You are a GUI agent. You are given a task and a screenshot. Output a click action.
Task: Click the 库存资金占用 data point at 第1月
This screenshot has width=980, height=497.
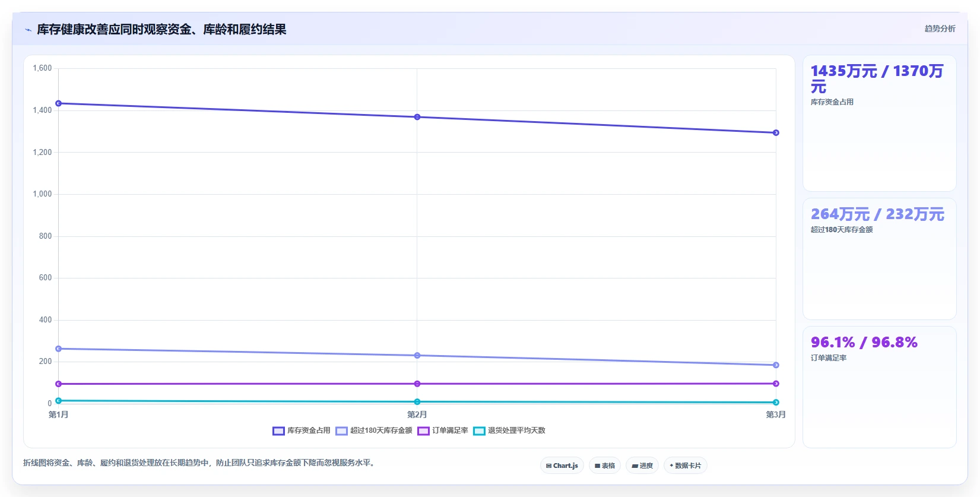(58, 103)
